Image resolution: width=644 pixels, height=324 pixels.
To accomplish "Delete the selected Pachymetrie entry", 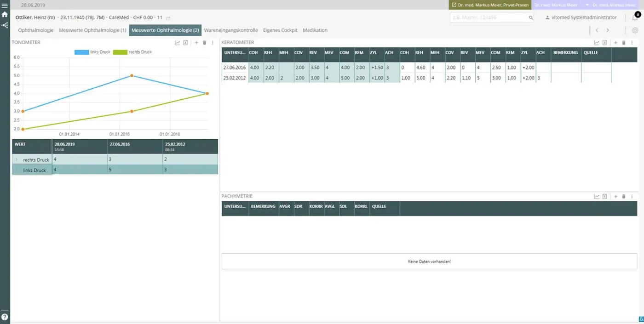I will [x=624, y=196].
